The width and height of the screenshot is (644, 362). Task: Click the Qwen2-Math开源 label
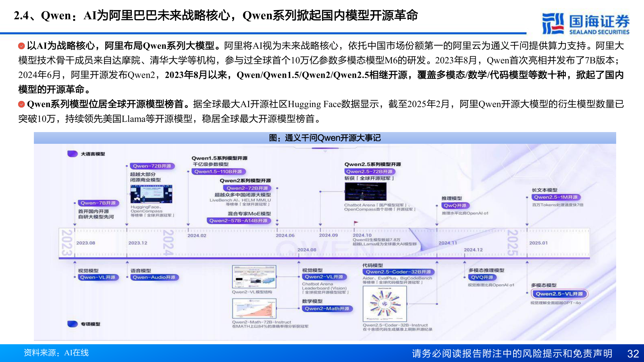(x=327, y=308)
